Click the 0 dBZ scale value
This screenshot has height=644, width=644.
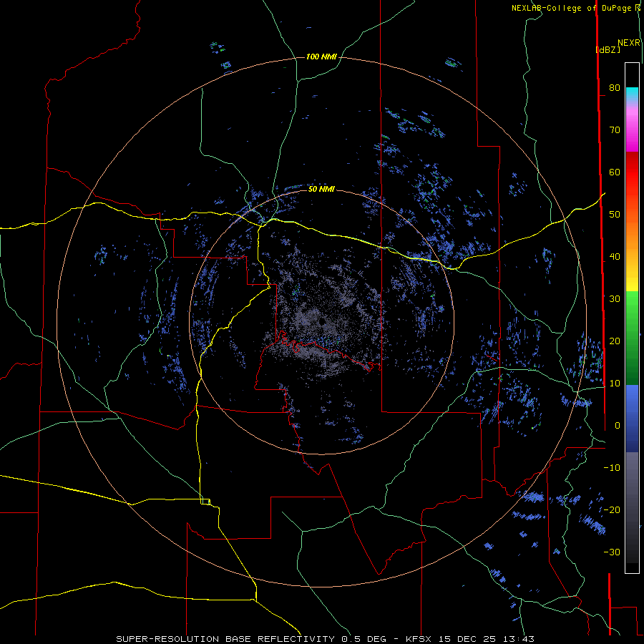click(x=618, y=426)
